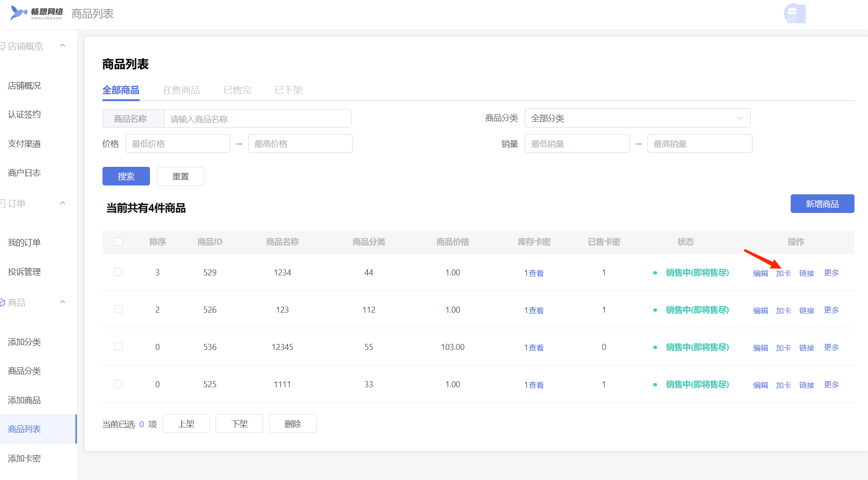868x480 pixels.
Task: Open 更多 for product 1111
Action: (x=831, y=384)
